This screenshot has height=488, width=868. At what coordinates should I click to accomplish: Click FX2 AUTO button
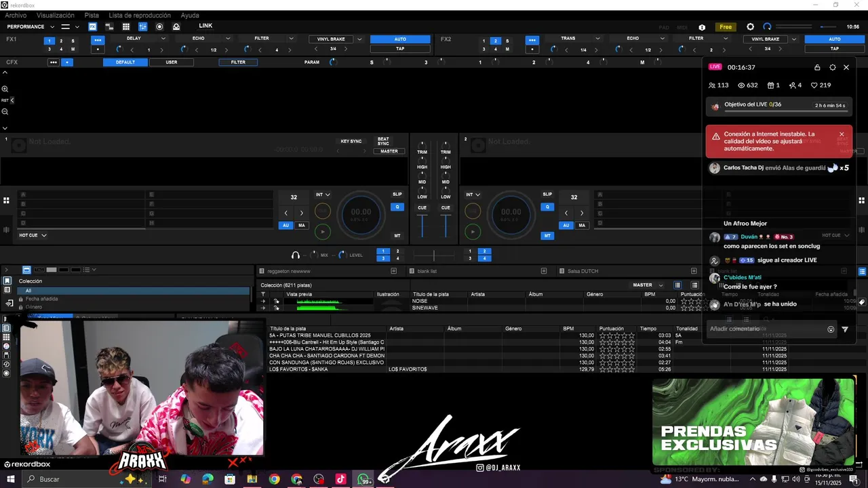pos(834,39)
